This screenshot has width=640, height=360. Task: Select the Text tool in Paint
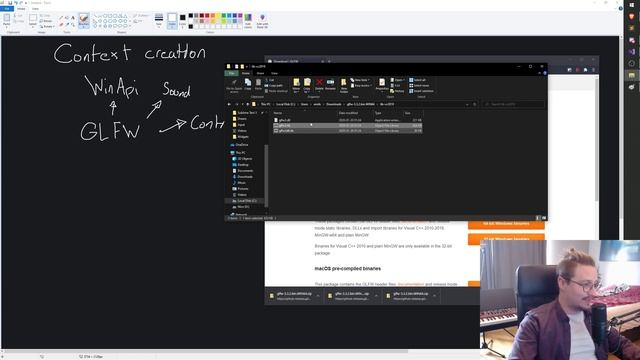tap(73, 18)
